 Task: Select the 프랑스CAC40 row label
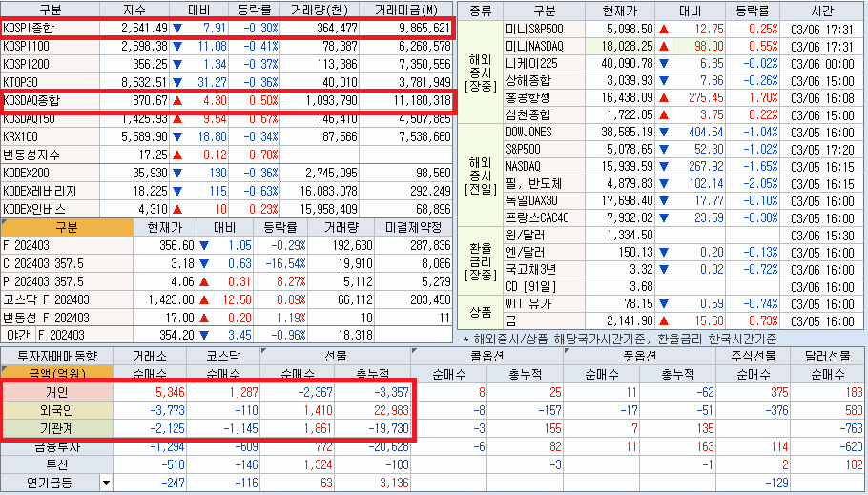click(x=537, y=218)
